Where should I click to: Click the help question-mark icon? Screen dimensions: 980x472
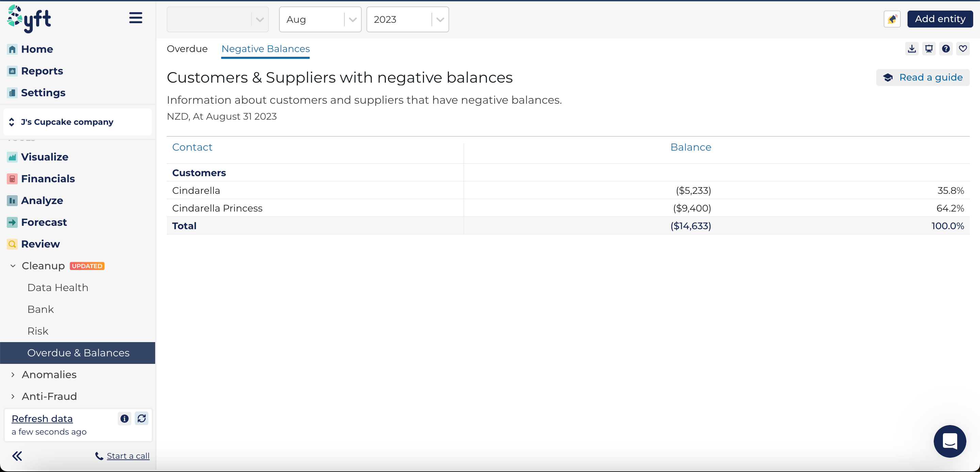coord(946,49)
